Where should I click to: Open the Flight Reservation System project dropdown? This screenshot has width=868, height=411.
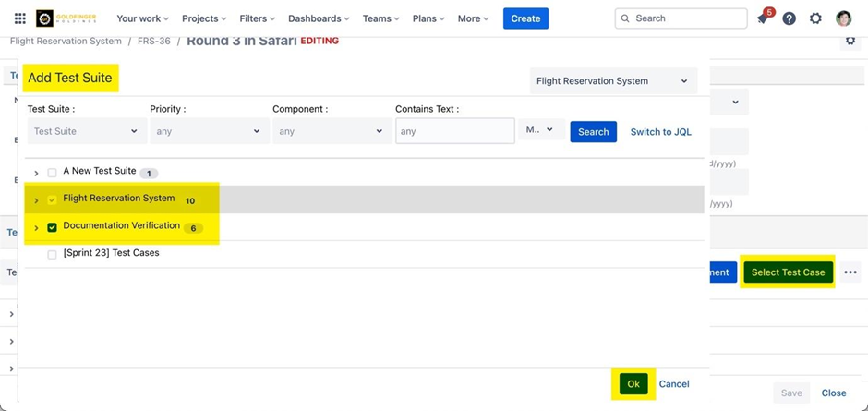click(x=612, y=81)
